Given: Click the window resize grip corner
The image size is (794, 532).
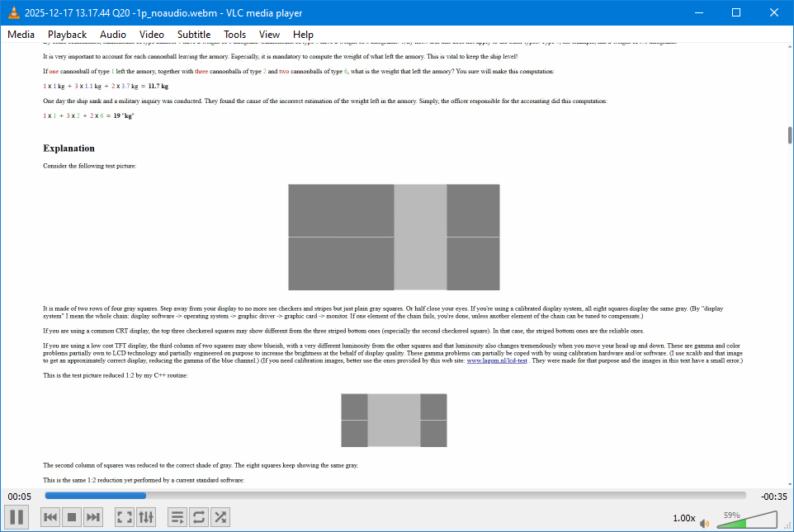Looking at the screenshot, I should coord(788,526).
